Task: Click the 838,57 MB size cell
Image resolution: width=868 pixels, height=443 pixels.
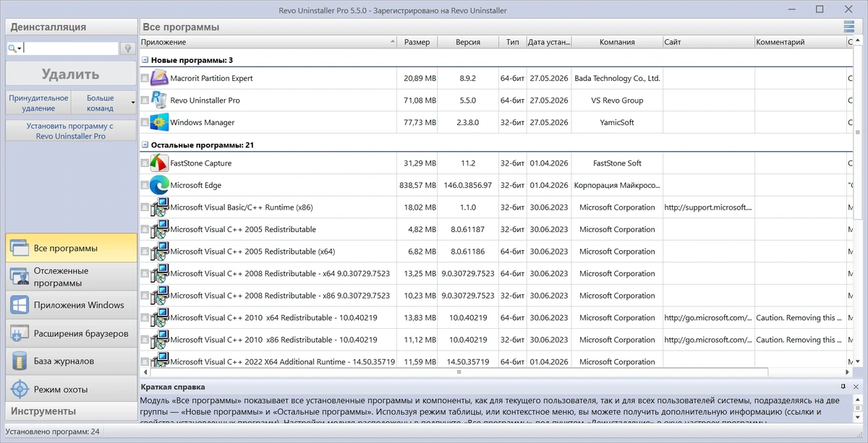Action: point(417,185)
